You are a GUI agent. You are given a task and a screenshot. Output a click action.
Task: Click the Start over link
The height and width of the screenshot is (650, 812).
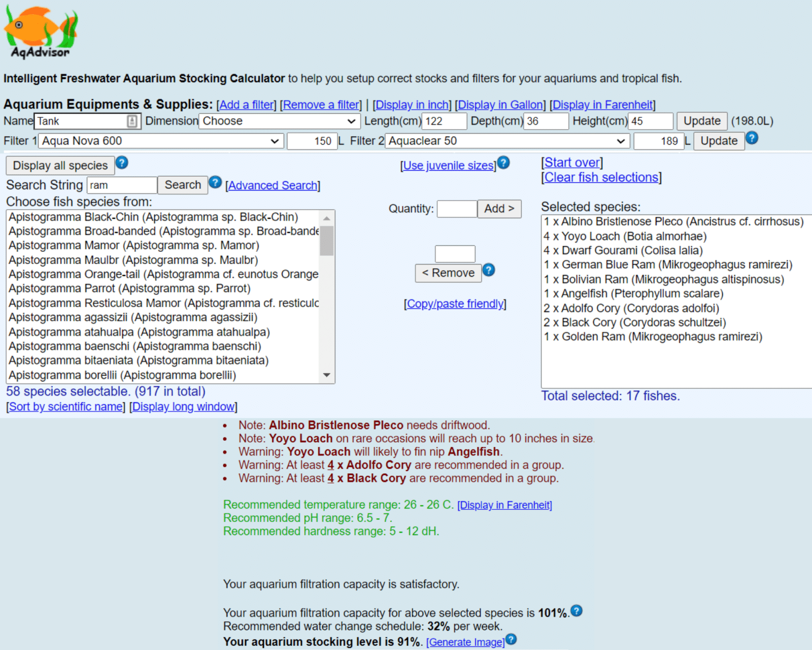pos(572,162)
